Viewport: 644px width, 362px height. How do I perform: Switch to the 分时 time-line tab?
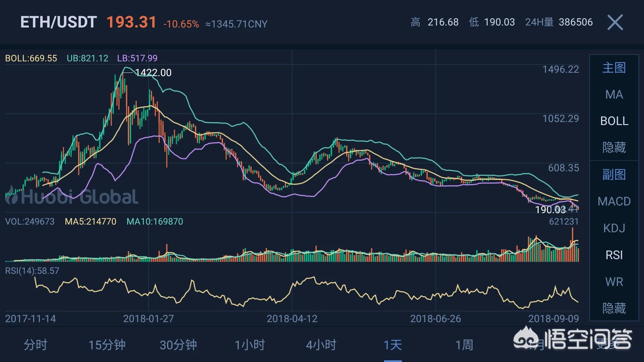[36, 345]
